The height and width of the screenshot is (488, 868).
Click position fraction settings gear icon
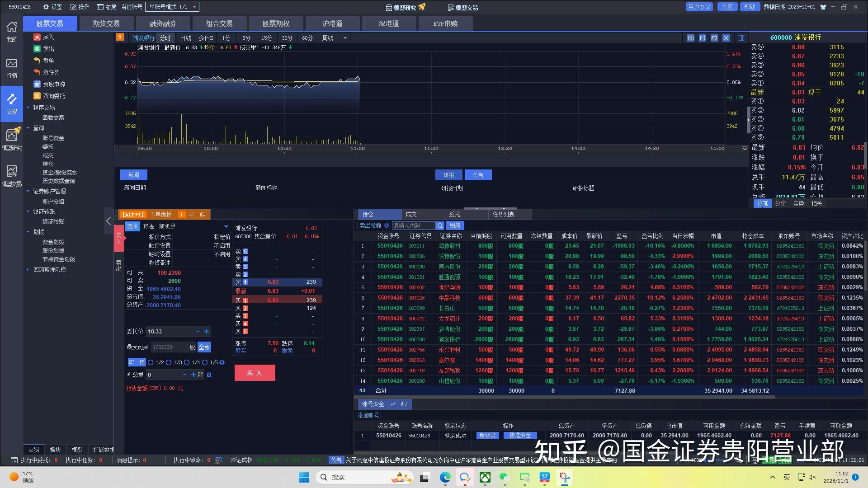[222, 362]
